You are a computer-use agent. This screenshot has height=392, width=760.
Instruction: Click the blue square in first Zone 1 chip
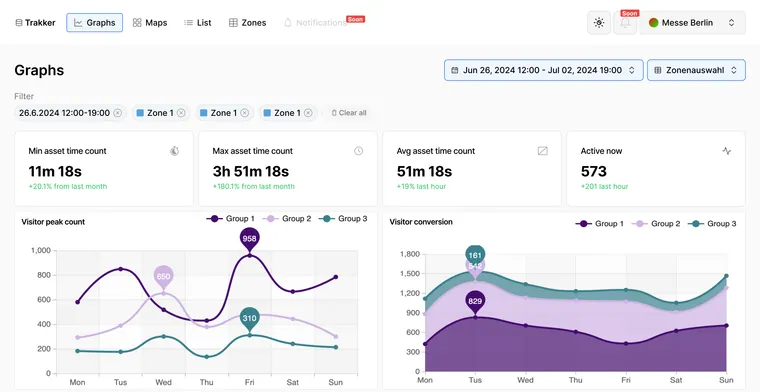click(x=140, y=113)
